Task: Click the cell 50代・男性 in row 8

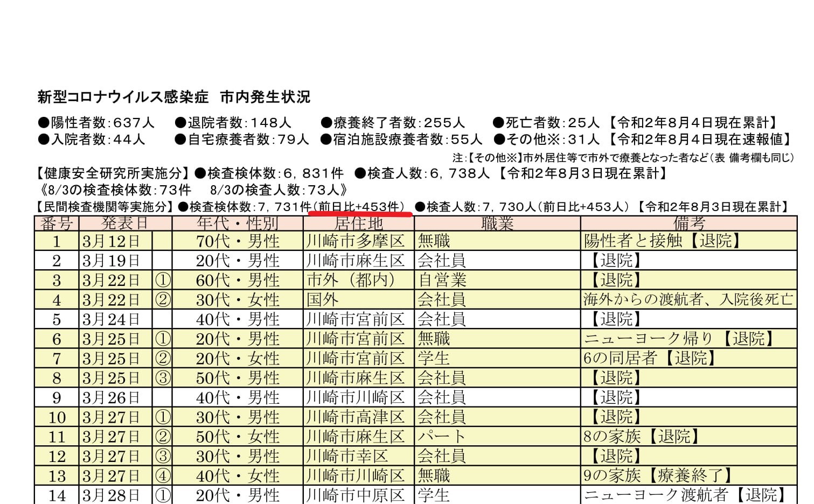Action: [238, 378]
